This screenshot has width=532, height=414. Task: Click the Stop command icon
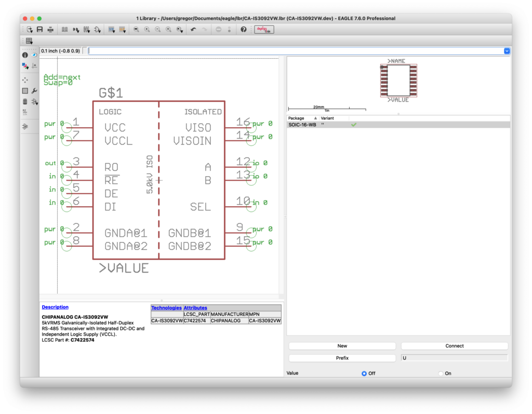(x=219, y=30)
